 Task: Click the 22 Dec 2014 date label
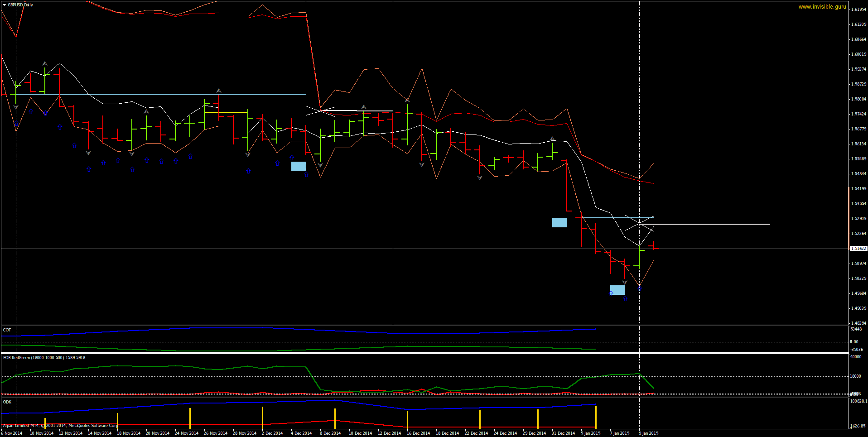476,433
